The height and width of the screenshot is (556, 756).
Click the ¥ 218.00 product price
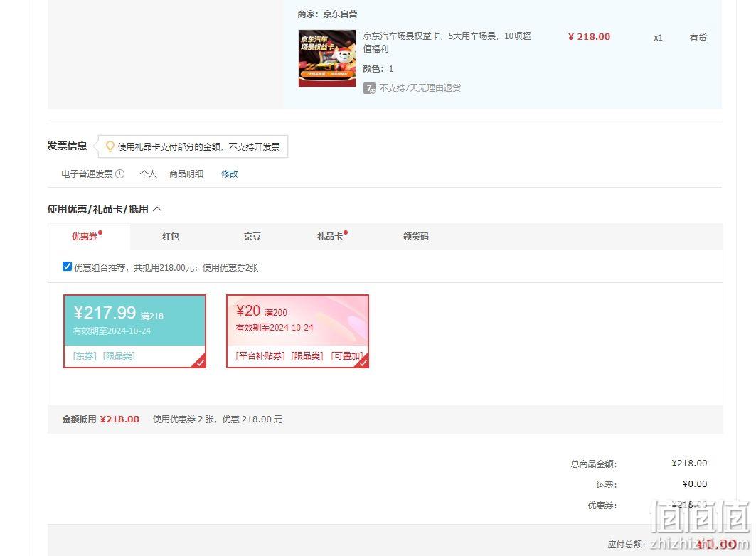click(x=589, y=37)
